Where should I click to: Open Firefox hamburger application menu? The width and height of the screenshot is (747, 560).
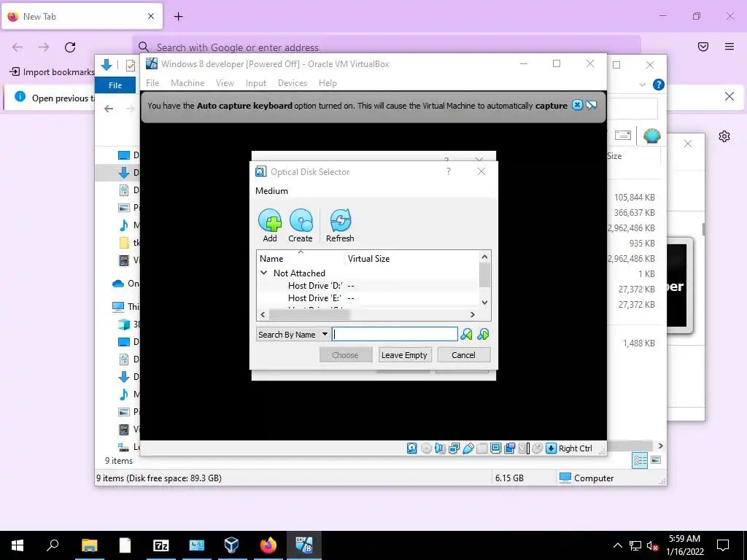click(x=729, y=47)
